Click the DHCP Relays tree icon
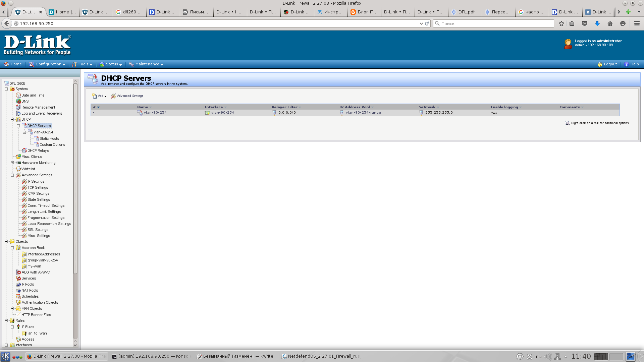Screen dimensions: 644x362 24,150
